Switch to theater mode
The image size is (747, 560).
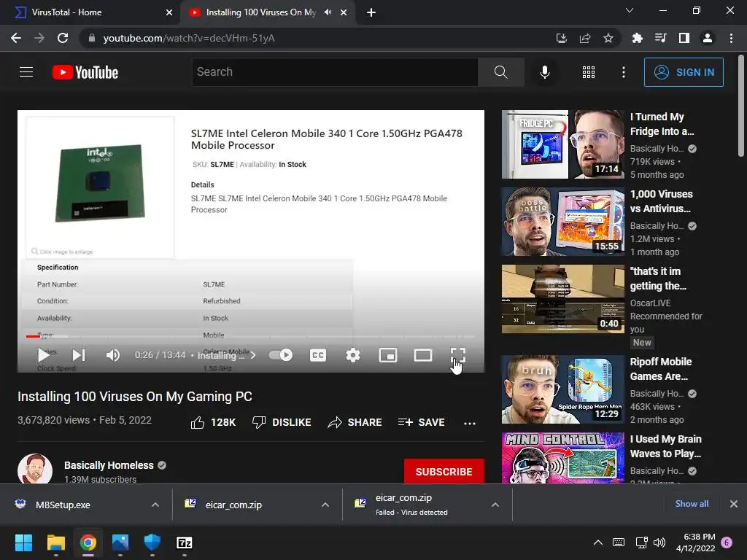[x=423, y=355]
